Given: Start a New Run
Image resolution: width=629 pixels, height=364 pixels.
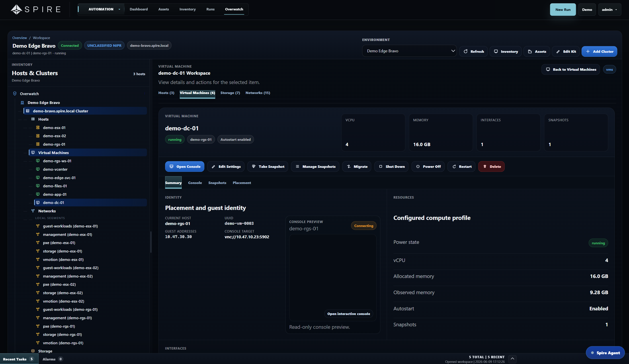Looking at the screenshot, I should (563, 10).
